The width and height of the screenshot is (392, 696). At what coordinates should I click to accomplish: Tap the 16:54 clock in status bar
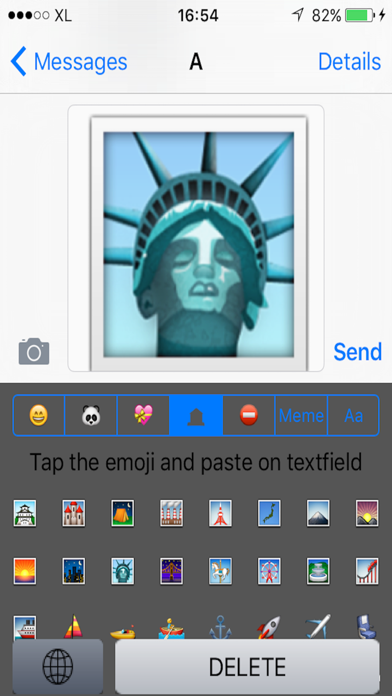pos(198,16)
